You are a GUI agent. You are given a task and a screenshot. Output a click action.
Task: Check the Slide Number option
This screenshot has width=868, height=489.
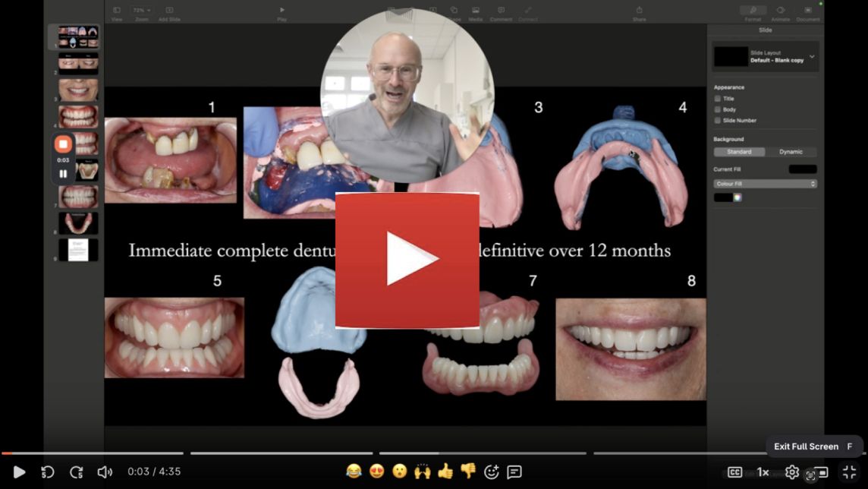pyautogui.click(x=718, y=121)
